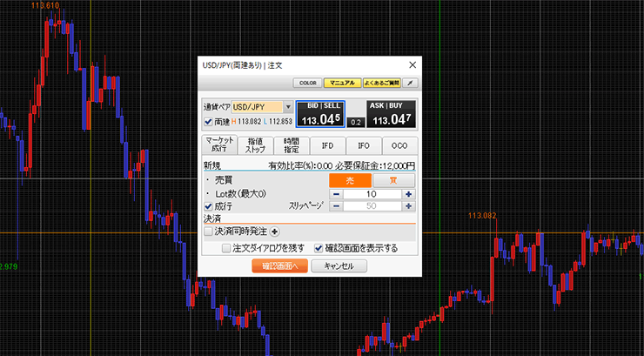Toggle the 両建 checkbox

tap(208, 121)
